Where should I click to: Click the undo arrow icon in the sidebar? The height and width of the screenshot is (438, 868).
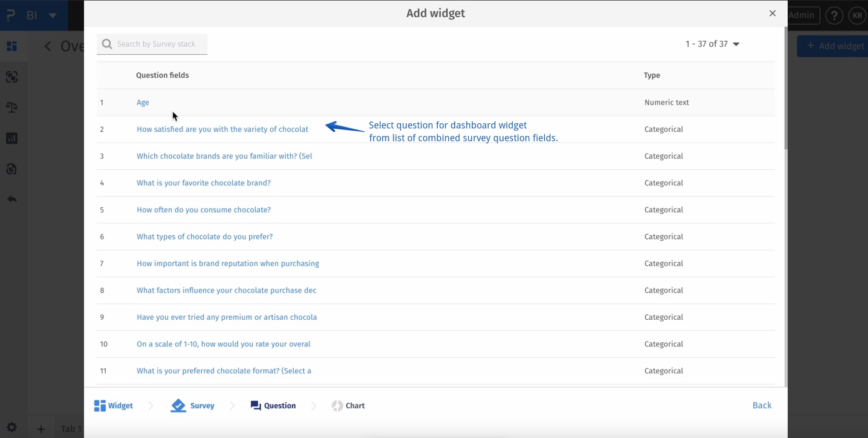click(12, 199)
